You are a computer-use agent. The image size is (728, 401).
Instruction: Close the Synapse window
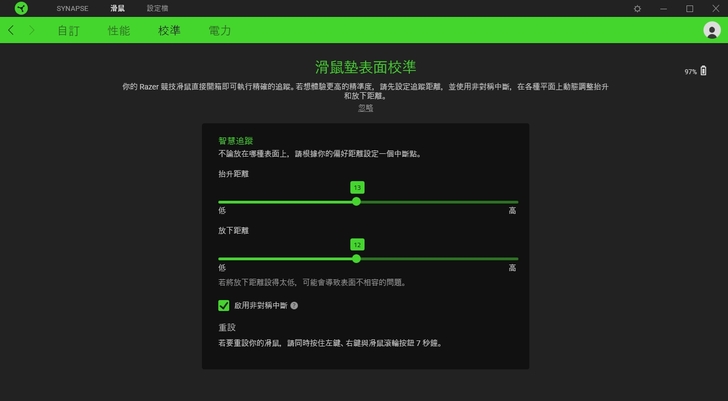[716, 8]
